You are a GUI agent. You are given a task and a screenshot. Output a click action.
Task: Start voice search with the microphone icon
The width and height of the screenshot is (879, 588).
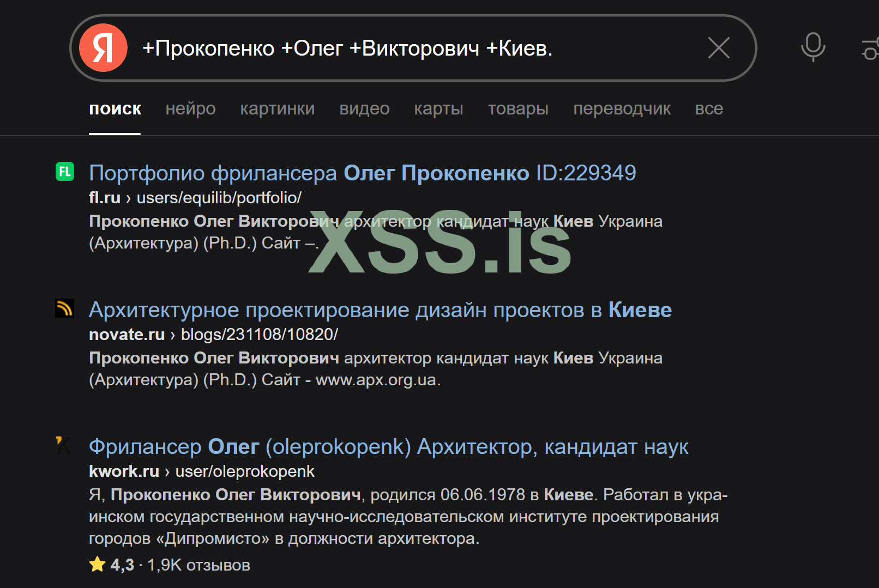coord(812,47)
